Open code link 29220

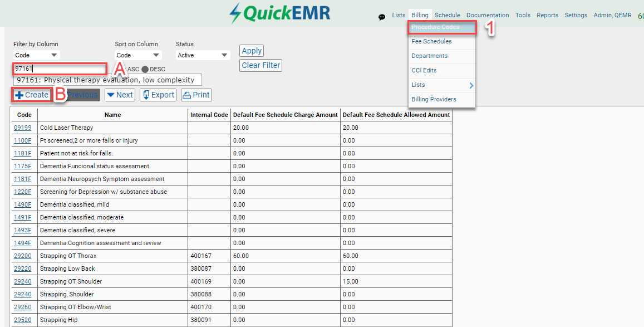23,269
